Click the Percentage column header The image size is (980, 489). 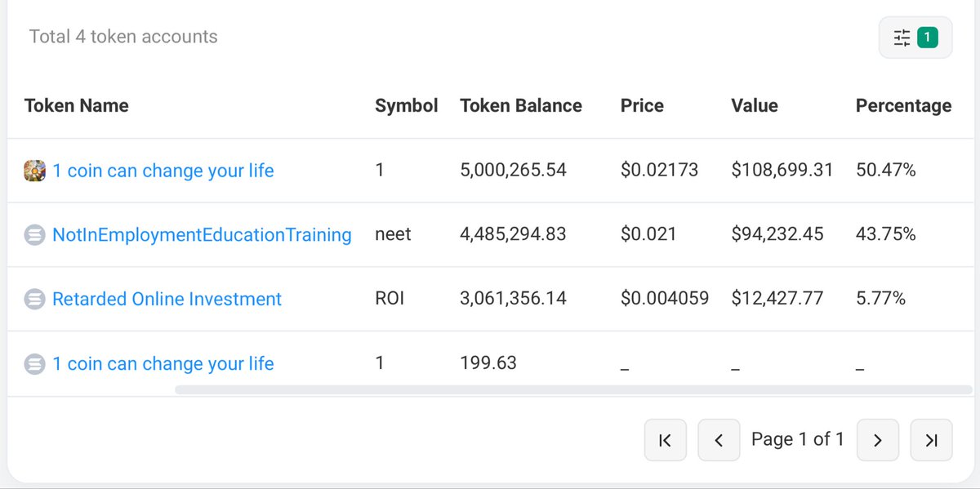[903, 106]
